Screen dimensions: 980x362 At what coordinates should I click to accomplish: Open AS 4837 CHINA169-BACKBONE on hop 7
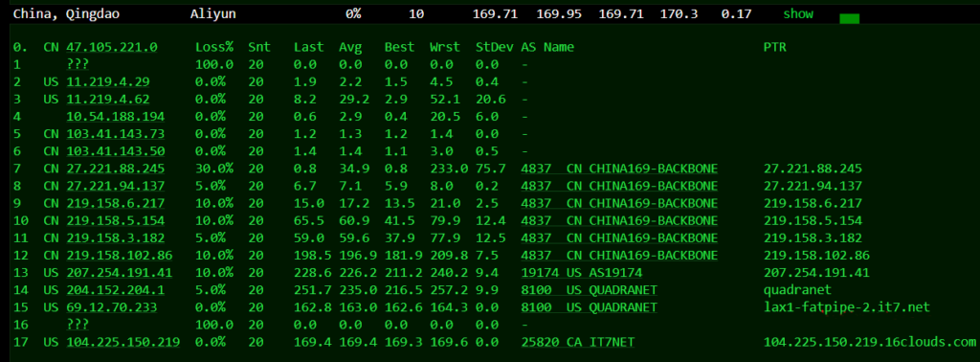tap(619, 169)
